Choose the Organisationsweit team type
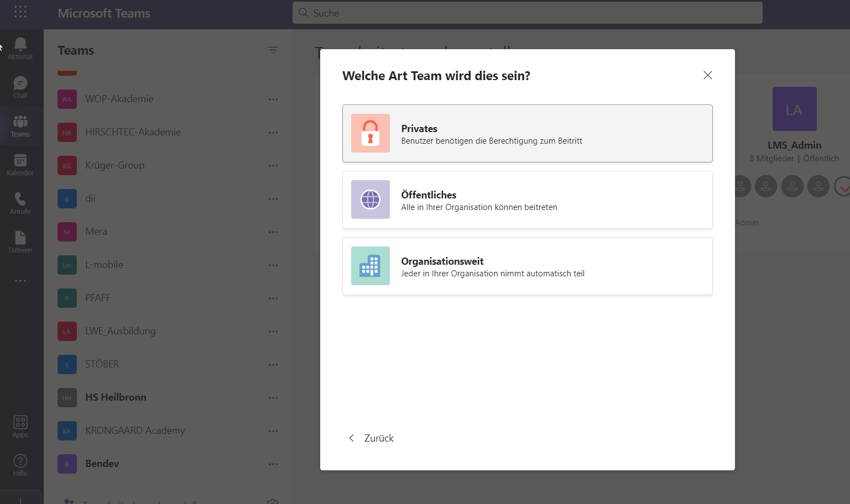This screenshot has width=850, height=504. [x=527, y=266]
